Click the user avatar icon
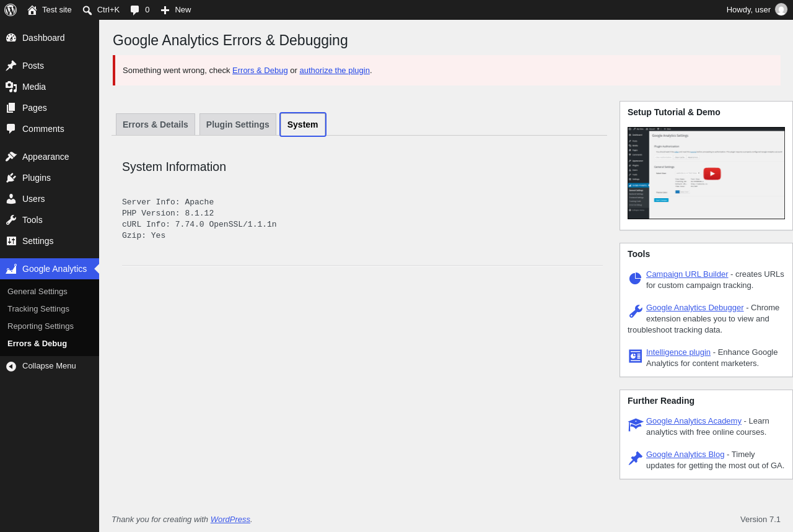Screen dimensions: 793x532 tap(781, 9)
